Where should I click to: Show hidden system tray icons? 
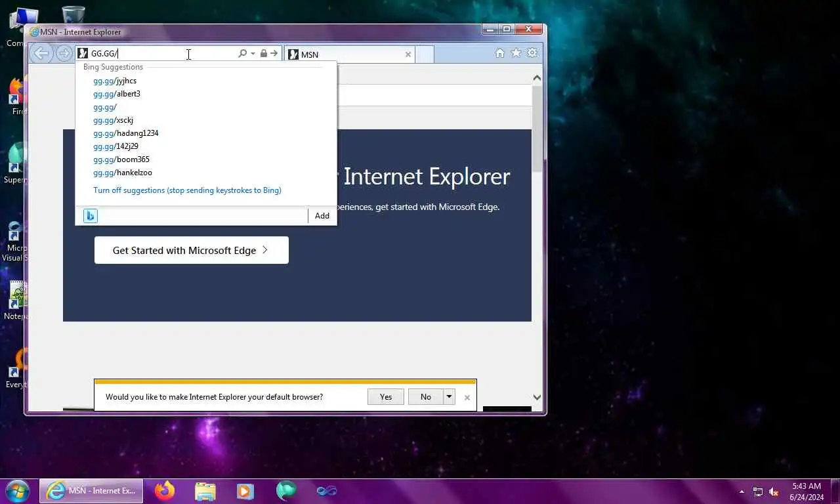coord(742,492)
